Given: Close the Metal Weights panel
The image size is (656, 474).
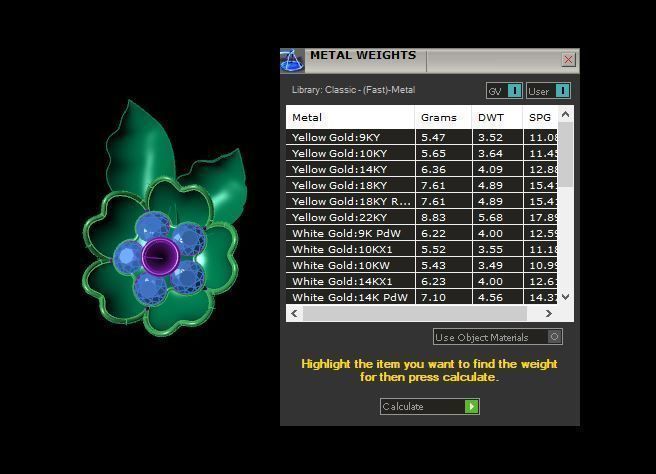Looking at the screenshot, I should tap(568, 60).
